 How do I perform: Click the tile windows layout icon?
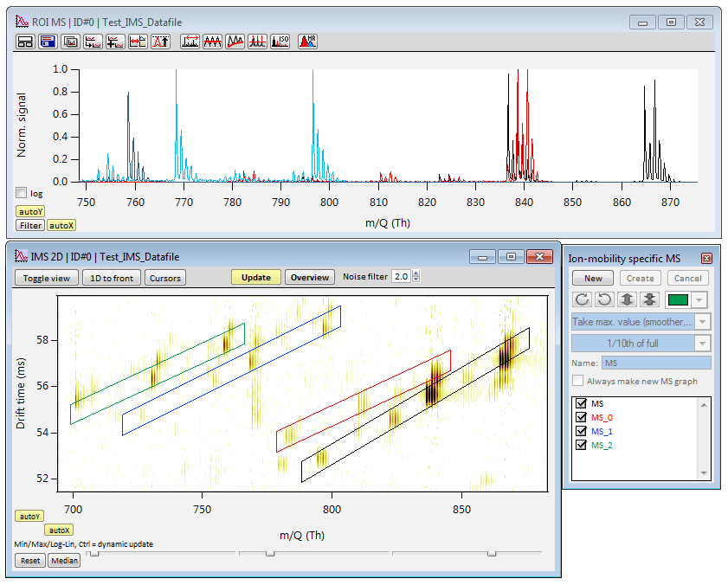tap(25, 42)
